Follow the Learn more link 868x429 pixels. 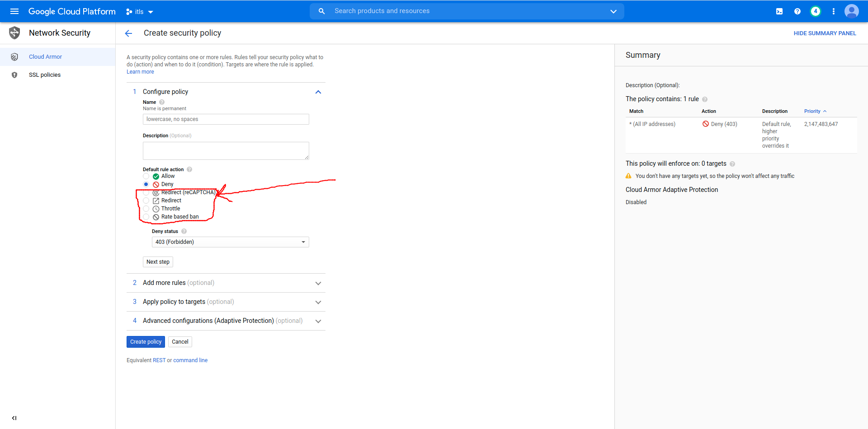tap(140, 72)
